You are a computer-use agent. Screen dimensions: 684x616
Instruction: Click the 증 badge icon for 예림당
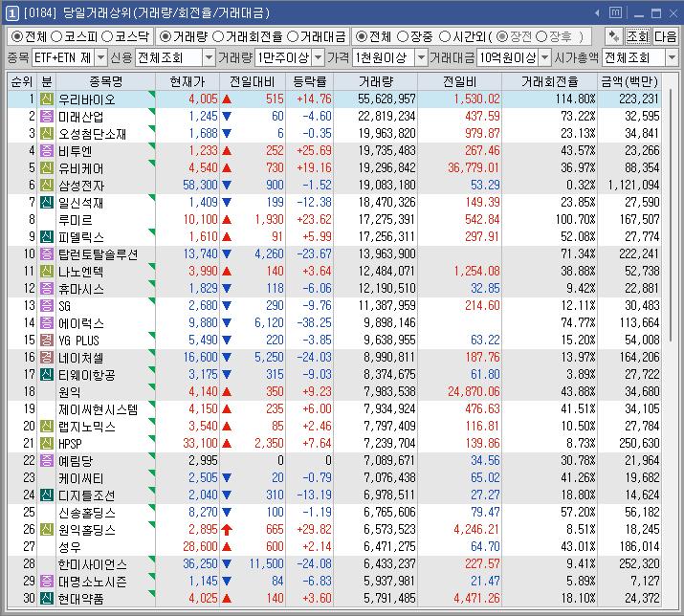point(47,460)
